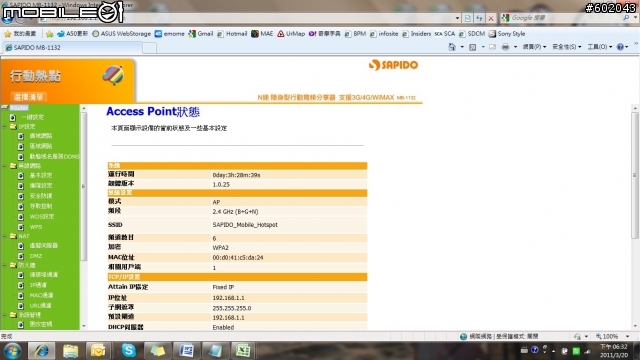Click the add-to-favorites-bar star icon

(x=49, y=34)
